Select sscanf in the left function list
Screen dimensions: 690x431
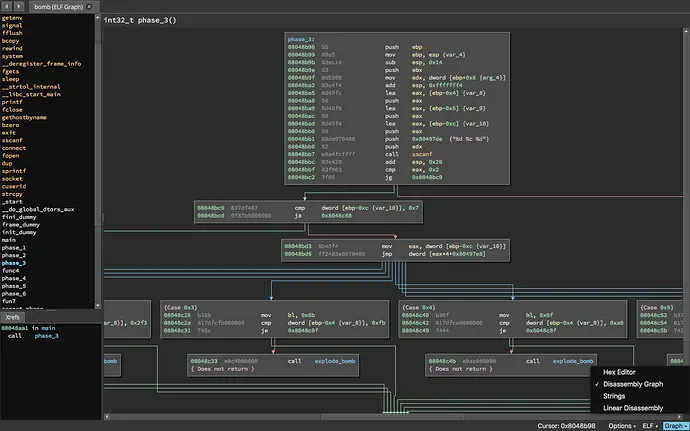click(x=12, y=140)
